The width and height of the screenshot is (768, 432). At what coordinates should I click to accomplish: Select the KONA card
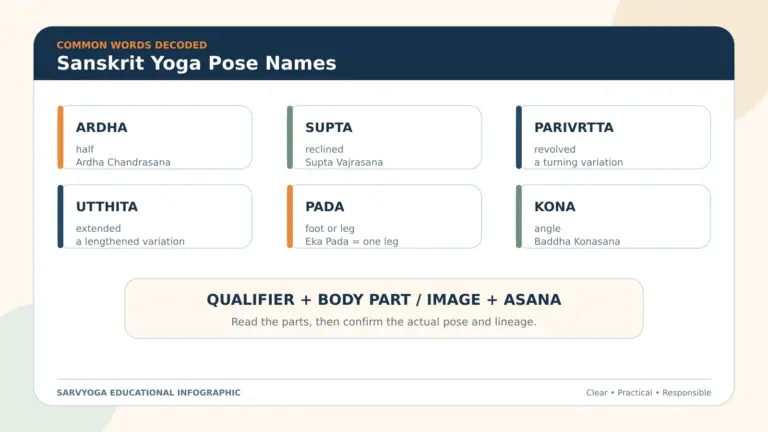coord(613,216)
